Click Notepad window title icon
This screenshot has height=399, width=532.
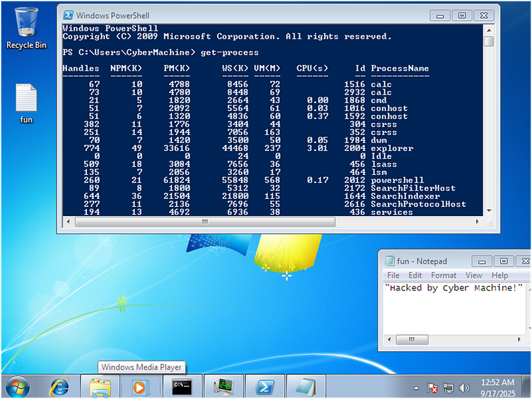pyautogui.click(x=389, y=261)
